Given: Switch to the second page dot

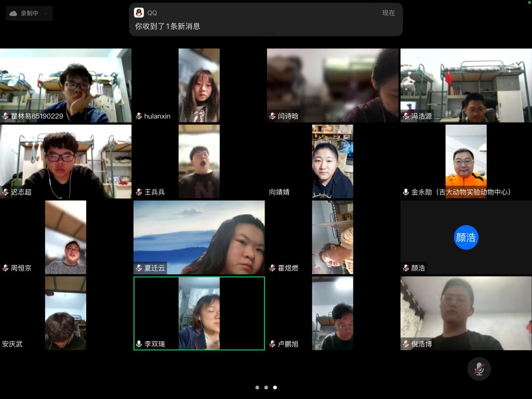Looking at the screenshot, I should coord(266,388).
